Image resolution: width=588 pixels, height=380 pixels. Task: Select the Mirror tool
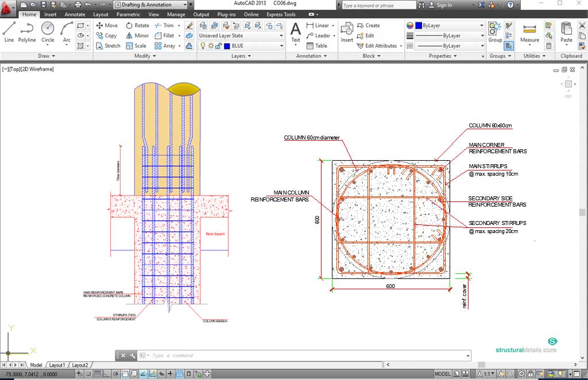(137, 35)
